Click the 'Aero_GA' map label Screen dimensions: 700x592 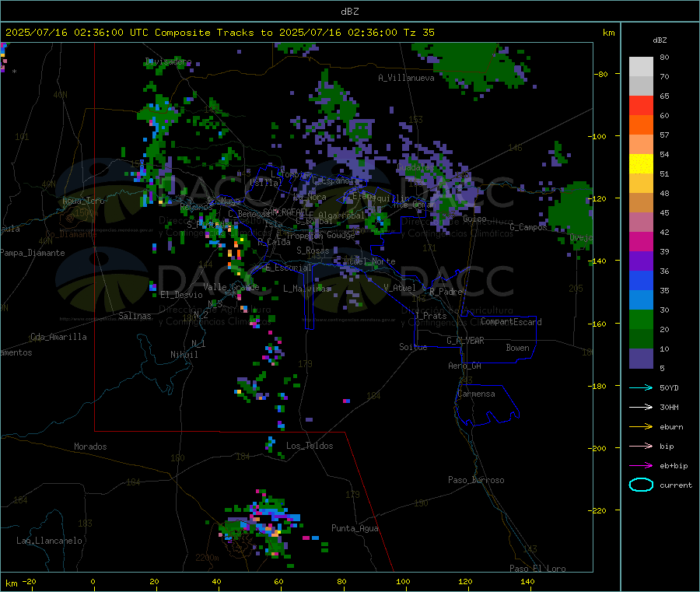(x=465, y=366)
